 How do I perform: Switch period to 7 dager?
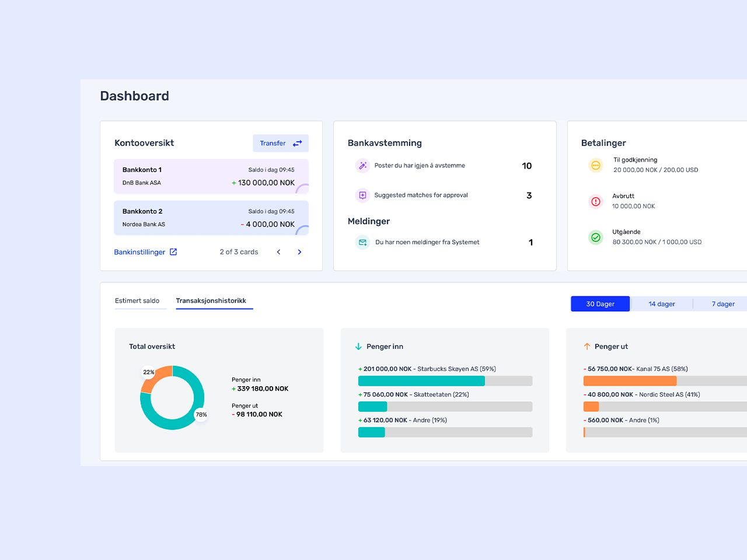coord(722,304)
